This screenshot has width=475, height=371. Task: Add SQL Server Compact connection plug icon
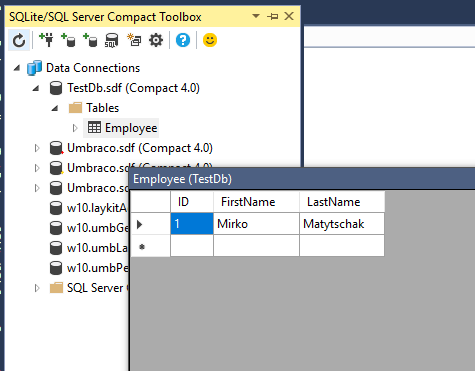coord(46,40)
